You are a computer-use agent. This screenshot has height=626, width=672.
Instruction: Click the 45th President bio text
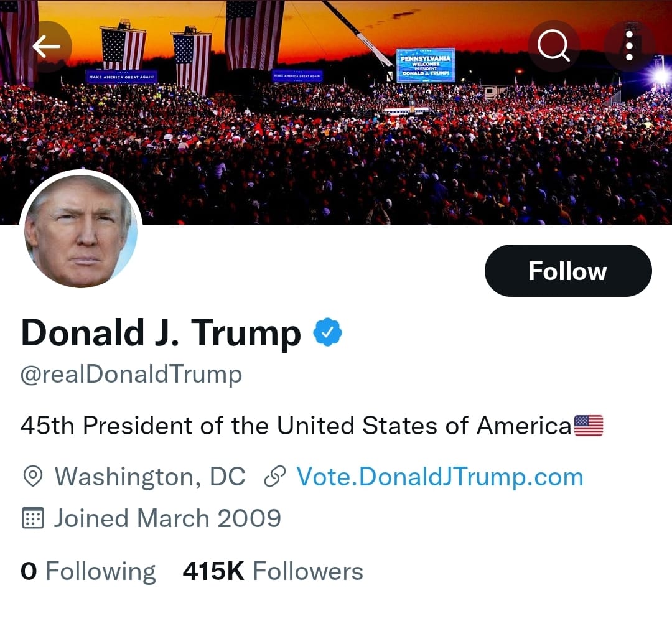pos(296,426)
